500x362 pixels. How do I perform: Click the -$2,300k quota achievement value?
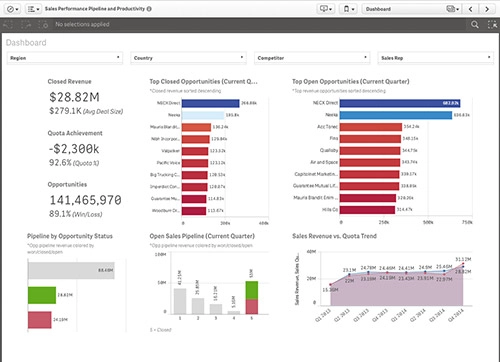pyautogui.click(x=74, y=149)
